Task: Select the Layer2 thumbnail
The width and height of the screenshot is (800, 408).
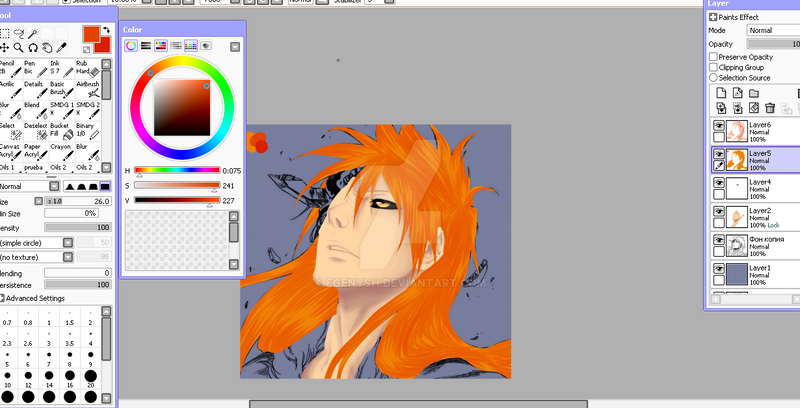Action: [x=737, y=216]
